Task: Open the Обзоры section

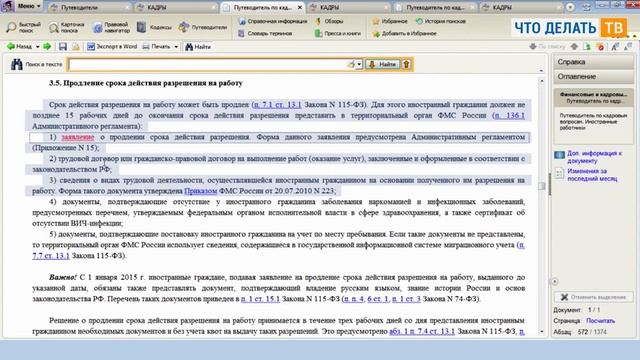Action: click(329, 21)
